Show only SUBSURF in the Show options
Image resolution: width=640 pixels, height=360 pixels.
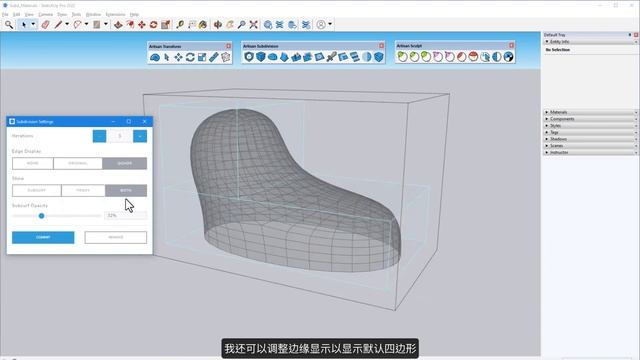(37, 191)
